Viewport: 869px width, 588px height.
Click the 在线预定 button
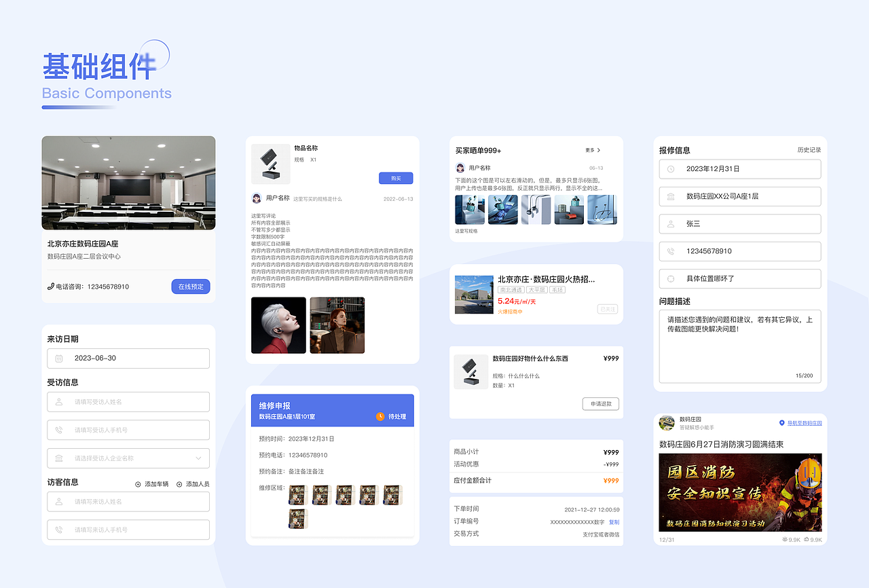click(191, 287)
